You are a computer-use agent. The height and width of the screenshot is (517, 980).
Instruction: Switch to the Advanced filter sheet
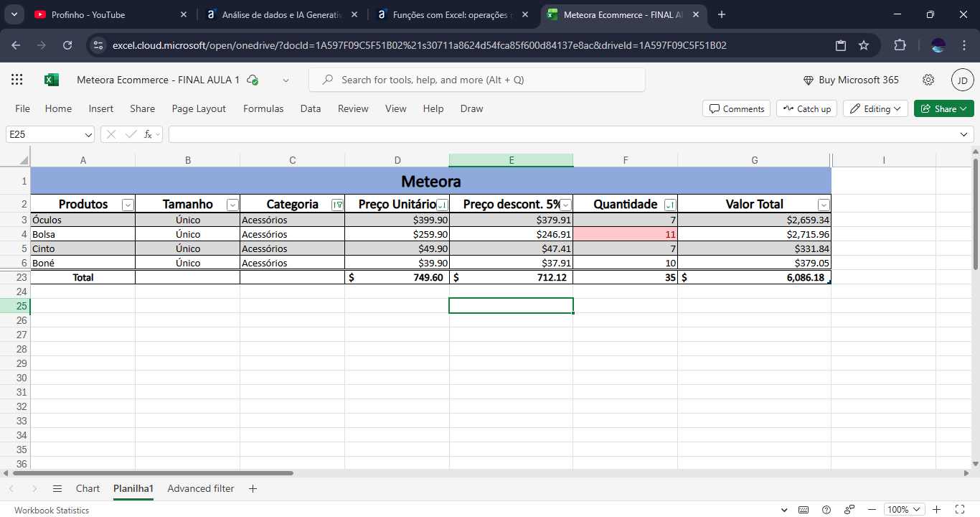200,489
